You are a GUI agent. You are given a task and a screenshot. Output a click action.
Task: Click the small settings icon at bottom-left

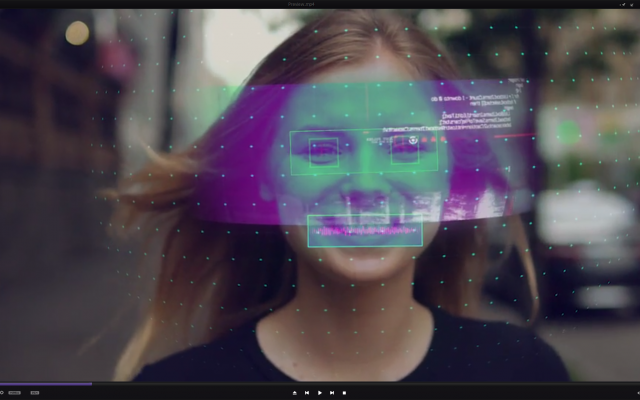[2, 393]
